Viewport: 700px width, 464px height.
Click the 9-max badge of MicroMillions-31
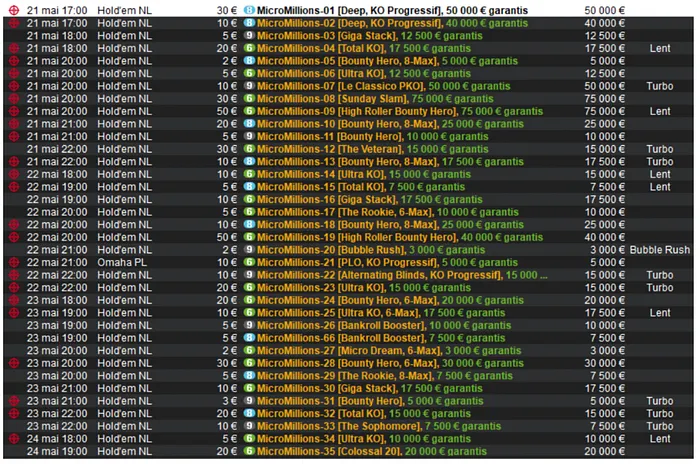point(249,401)
